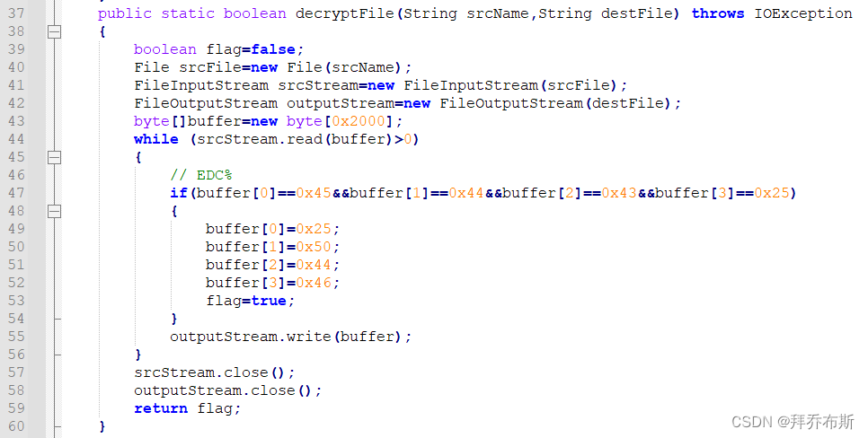Click 'buffer[1]=0x50;' on line 50
Screen dimensions: 868x438
click(x=272, y=247)
